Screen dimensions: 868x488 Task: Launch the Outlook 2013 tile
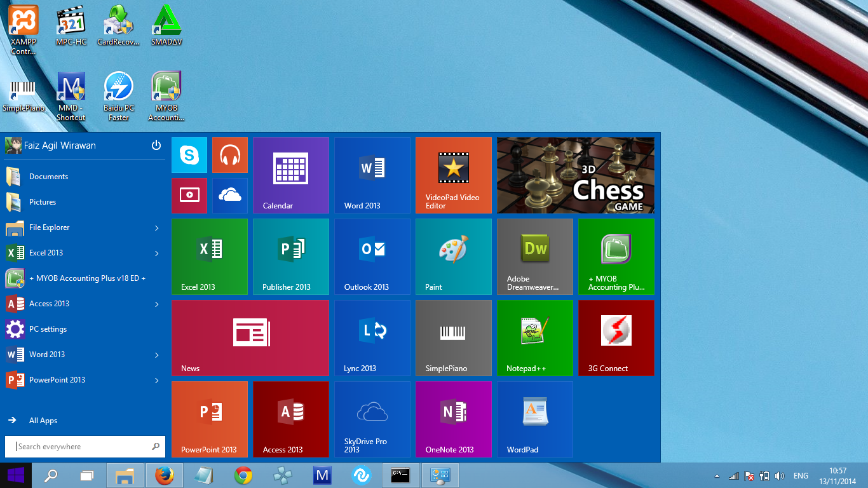point(372,257)
